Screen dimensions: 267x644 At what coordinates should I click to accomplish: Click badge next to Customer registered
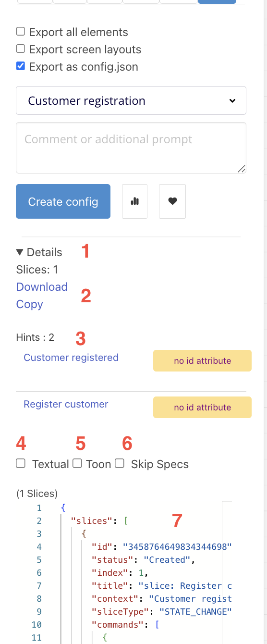[202, 361]
